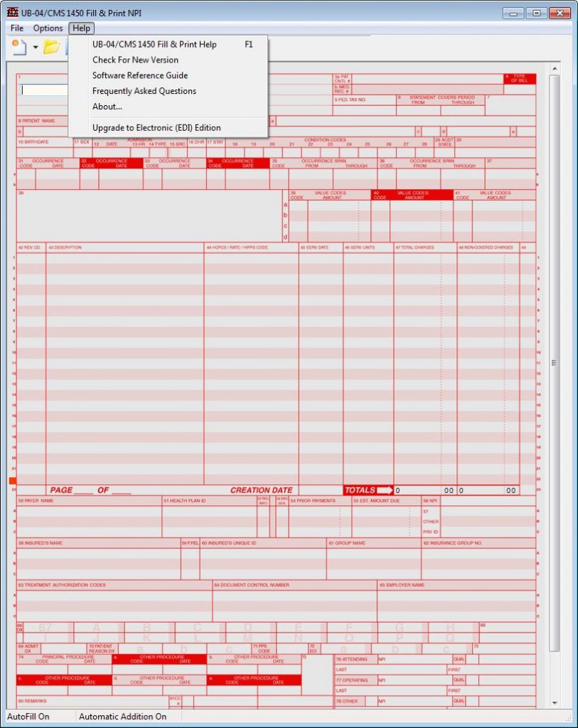Click the text input in form box 1
The width and height of the screenshot is (578, 728).
tap(44, 90)
